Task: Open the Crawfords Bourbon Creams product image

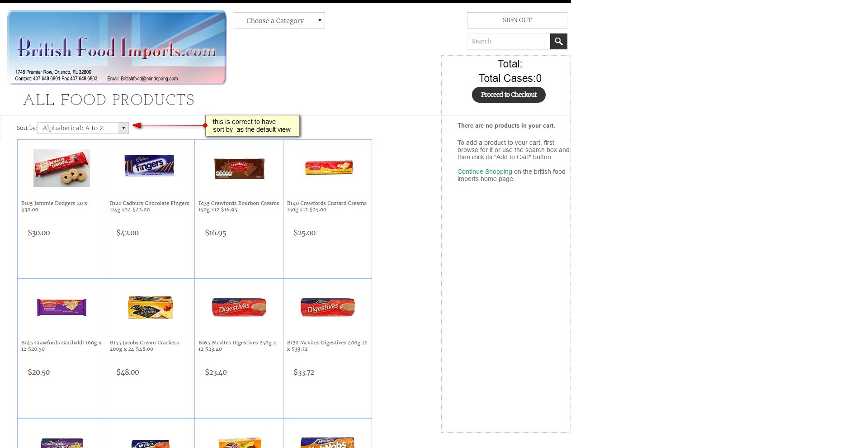Action: coord(239,169)
